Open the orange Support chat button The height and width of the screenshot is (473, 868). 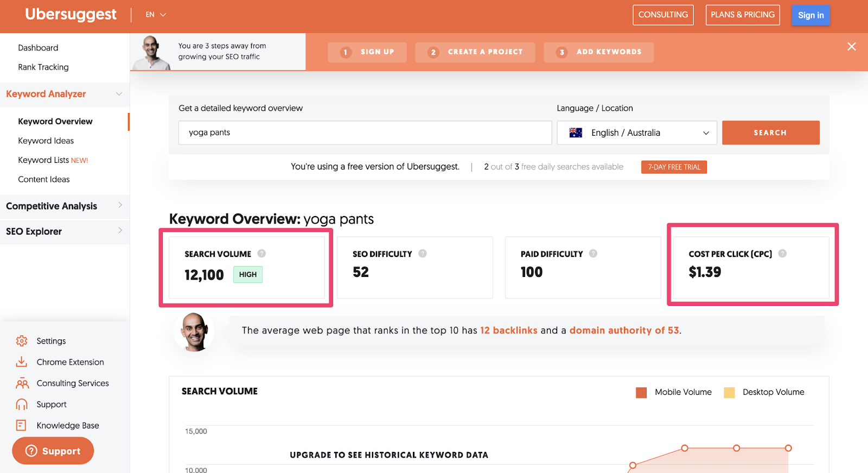pyautogui.click(x=53, y=451)
